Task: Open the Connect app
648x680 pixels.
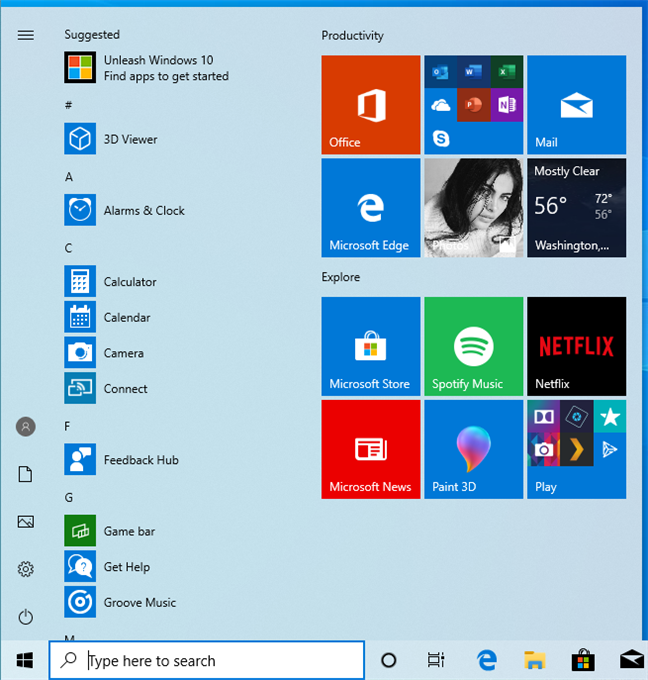Action: coord(106,389)
